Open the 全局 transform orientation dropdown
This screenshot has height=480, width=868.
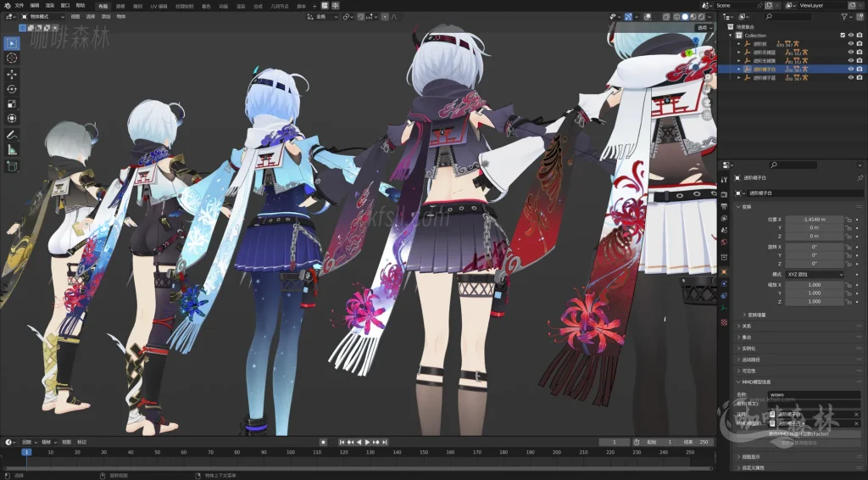323,17
